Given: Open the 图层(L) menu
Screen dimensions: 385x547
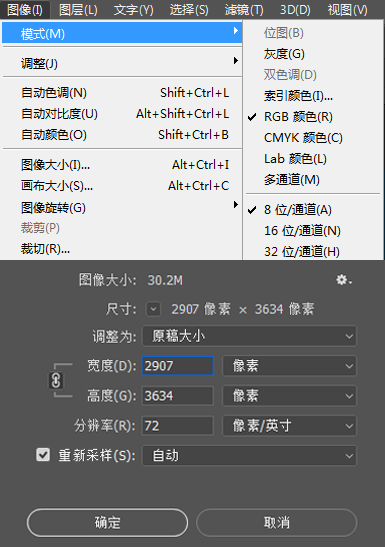Looking at the screenshot, I should point(78,9).
